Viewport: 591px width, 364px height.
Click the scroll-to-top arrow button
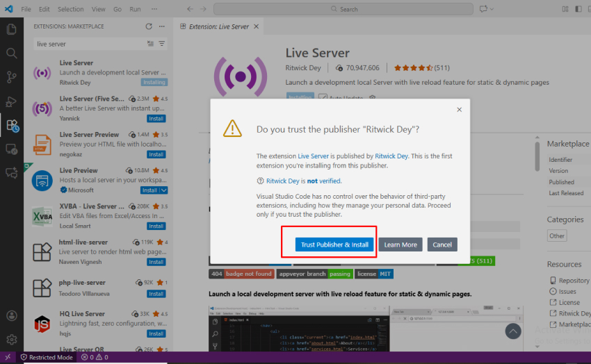pyautogui.click(x=513, y=331)
